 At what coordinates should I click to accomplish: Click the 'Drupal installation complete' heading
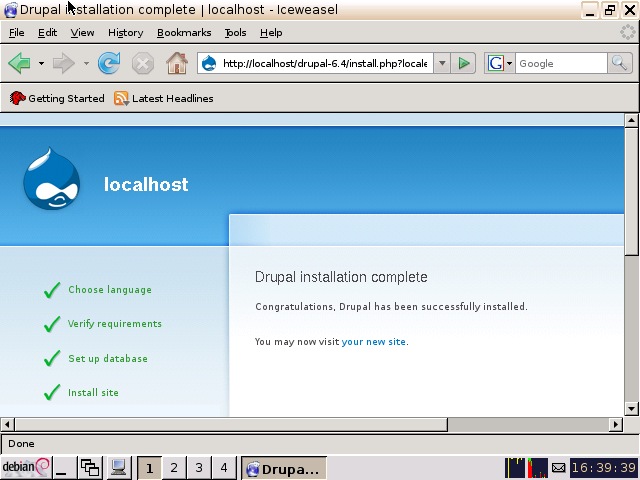(341, 277)
